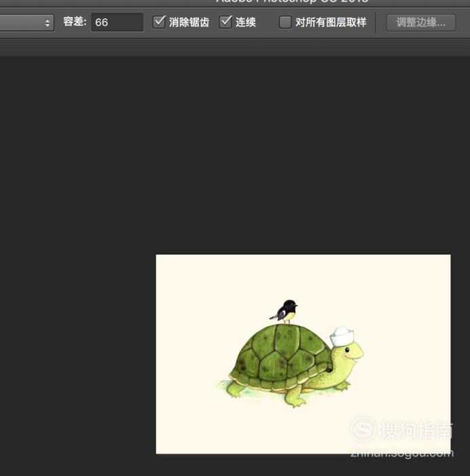Uncheck the 消除锯齿 anti-alias checkbox
Screen dimensions: 470x476
(159, 22)
